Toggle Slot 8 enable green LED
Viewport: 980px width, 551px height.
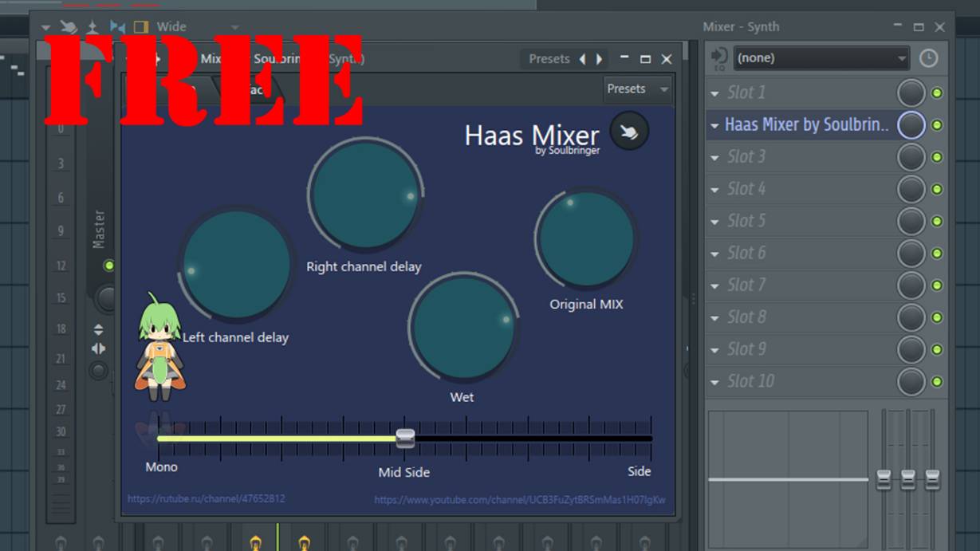point(937,317)
